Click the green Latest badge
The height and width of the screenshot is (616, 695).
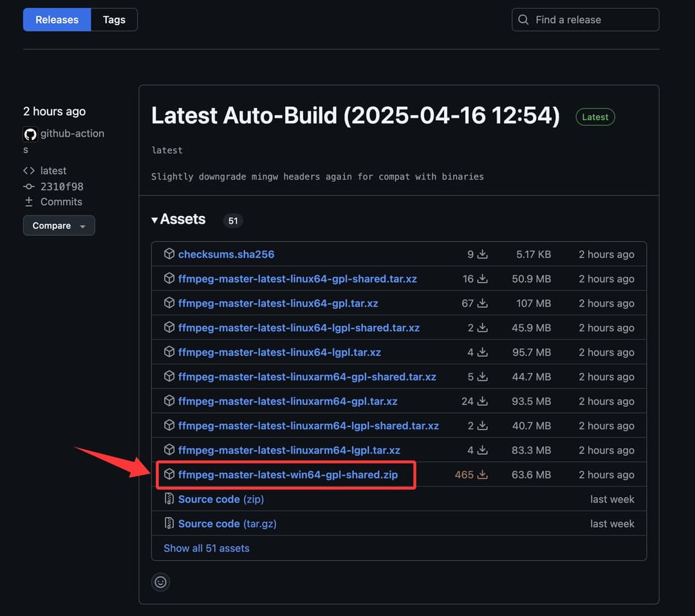(595, 117)
